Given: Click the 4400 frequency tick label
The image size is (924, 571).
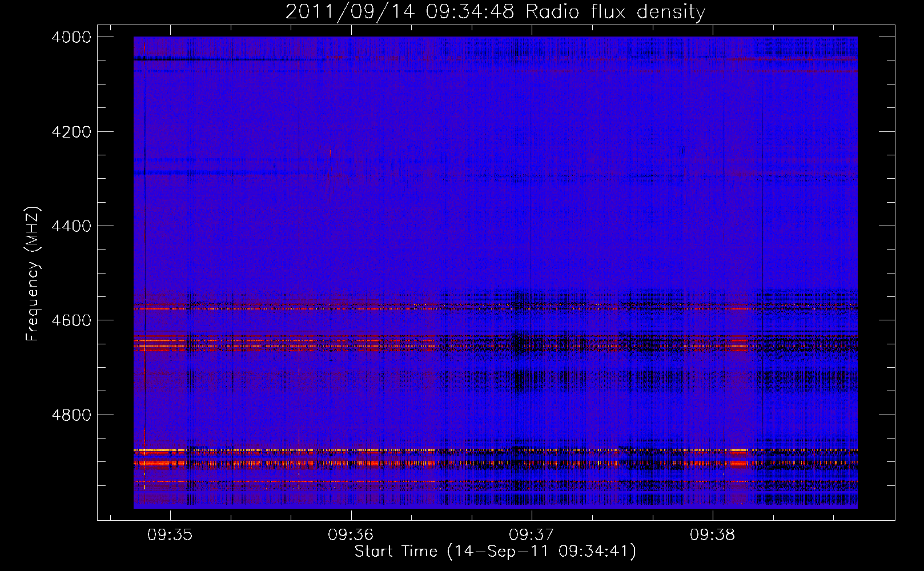Looking at the screenshot, I should pyautogui.click(x=71, y=226).
